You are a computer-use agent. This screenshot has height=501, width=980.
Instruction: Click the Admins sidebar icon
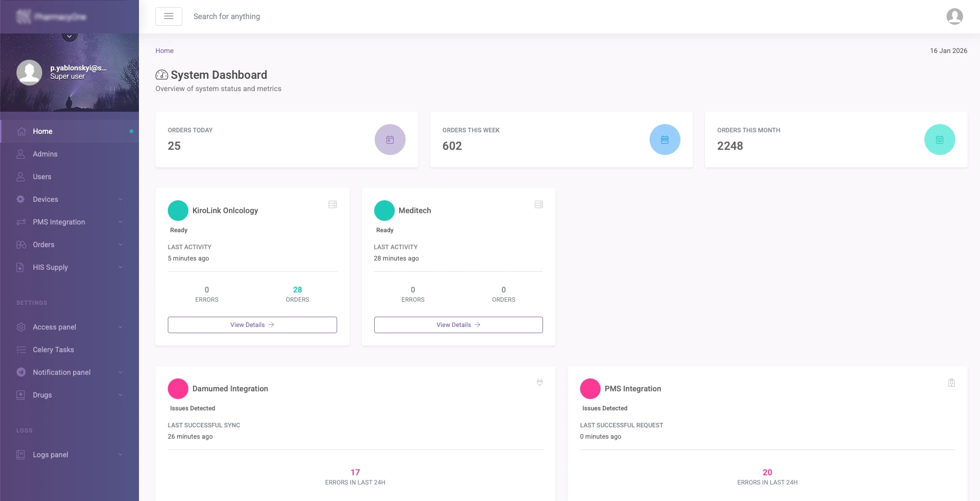point(21,154)
